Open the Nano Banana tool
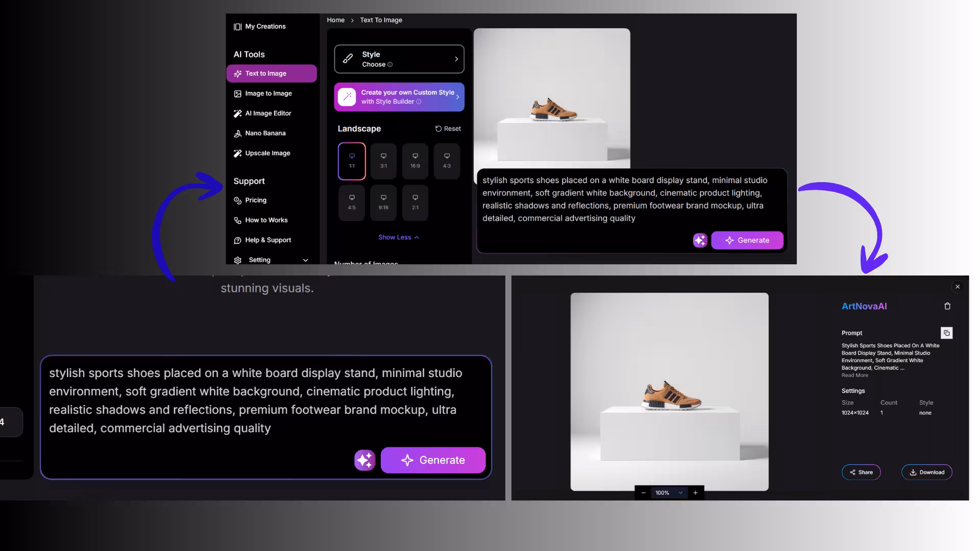This screenshot has width=980, height=551. tap(265, 133)
